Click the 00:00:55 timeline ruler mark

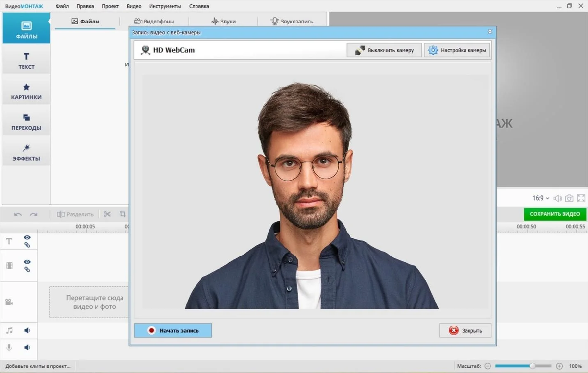pyautogui.click(x=575, y=227)
